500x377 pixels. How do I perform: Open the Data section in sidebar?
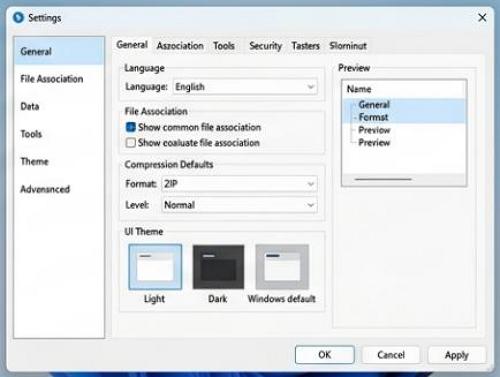59,106
